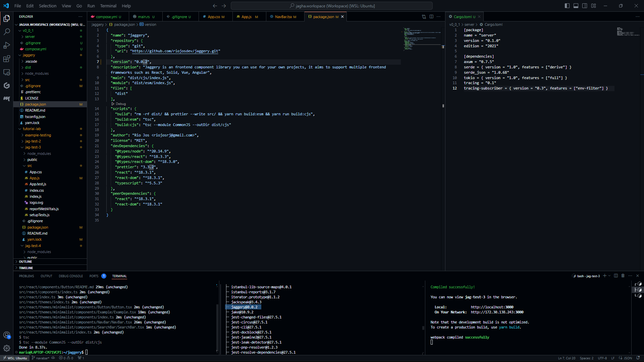Expand the server folder under v0_0_1
The image size is (644, 362).
(50, 37)
